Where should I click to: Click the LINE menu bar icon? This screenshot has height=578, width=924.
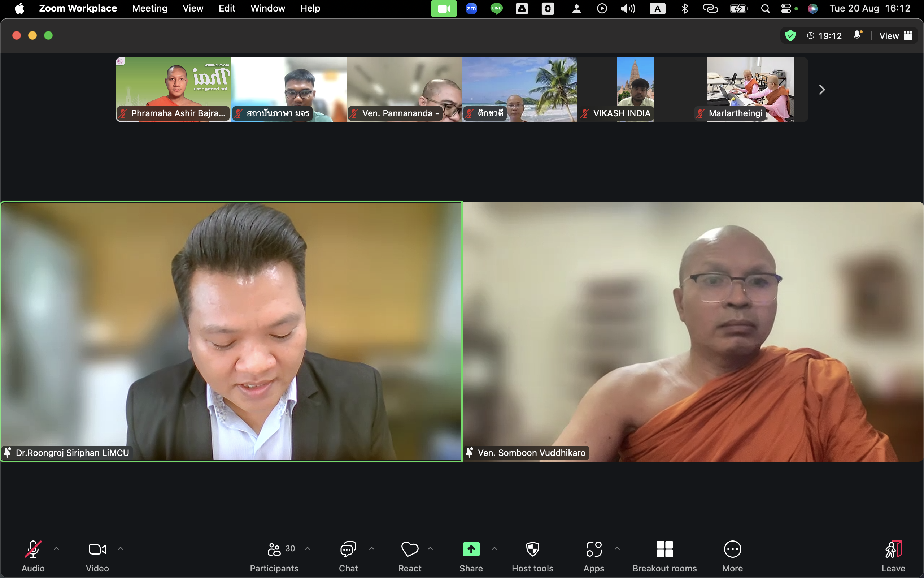point(496,8)
